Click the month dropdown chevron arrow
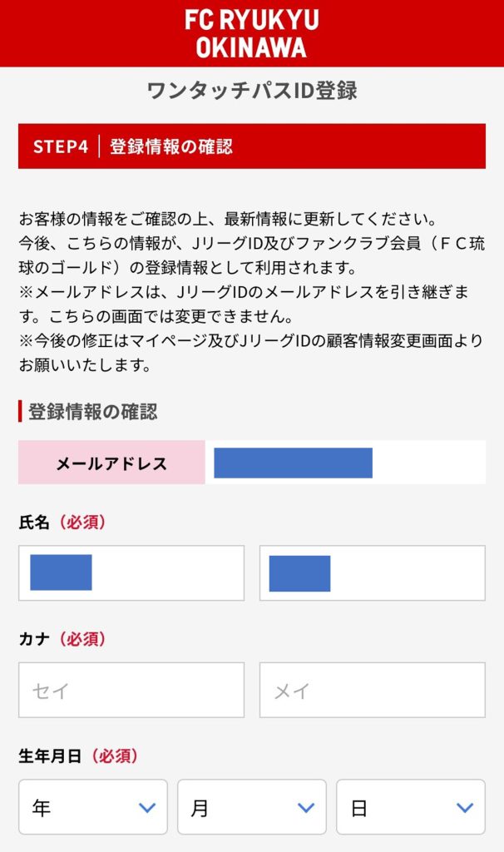Image resolution: width=504 pixels, height=852 pixels. coord(306,808)
